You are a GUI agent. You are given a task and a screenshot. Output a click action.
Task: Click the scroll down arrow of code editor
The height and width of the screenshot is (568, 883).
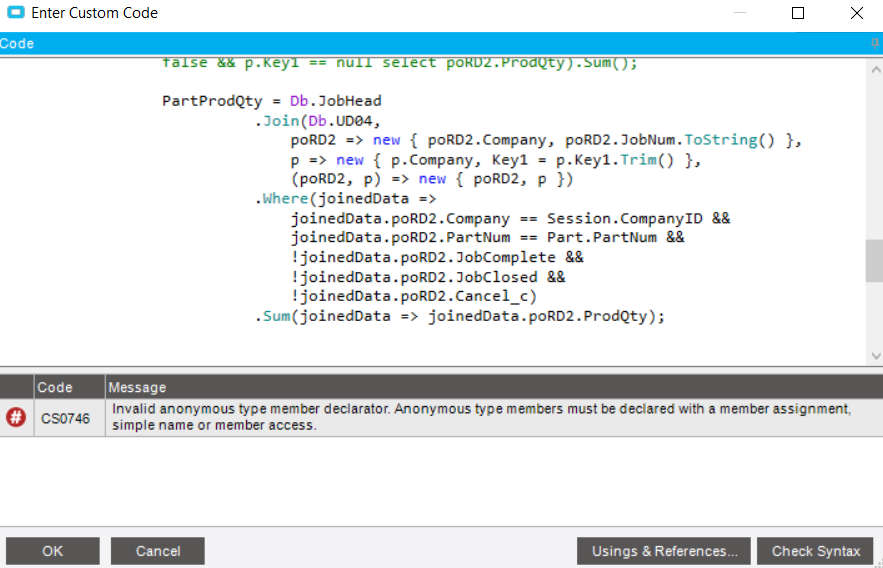coord(876,356)
